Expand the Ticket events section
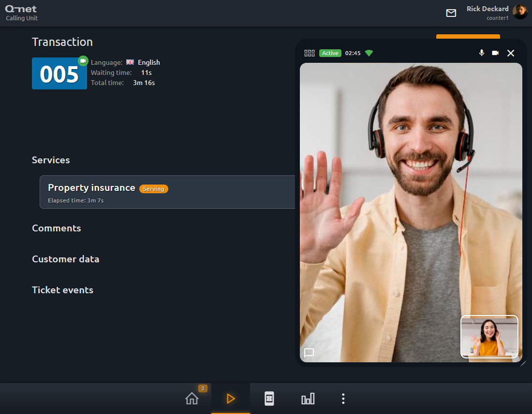This screenshot has width=532, height=414. (62, 290)
